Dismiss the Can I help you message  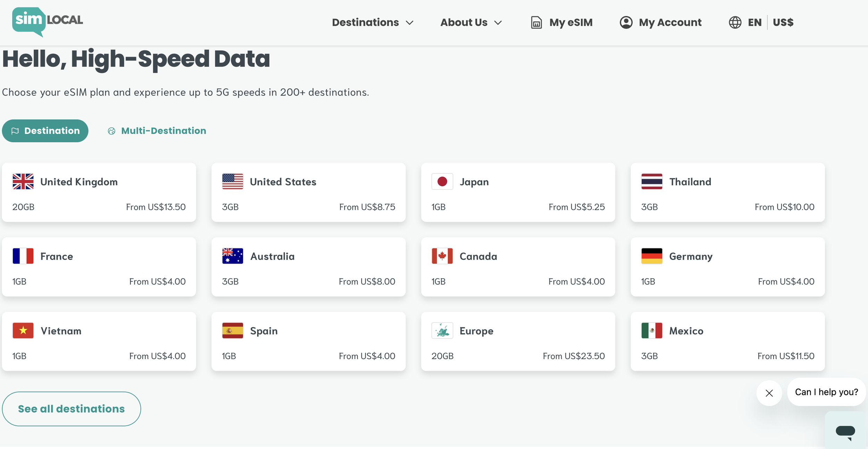pyautogui.click(x=769, y=393)
